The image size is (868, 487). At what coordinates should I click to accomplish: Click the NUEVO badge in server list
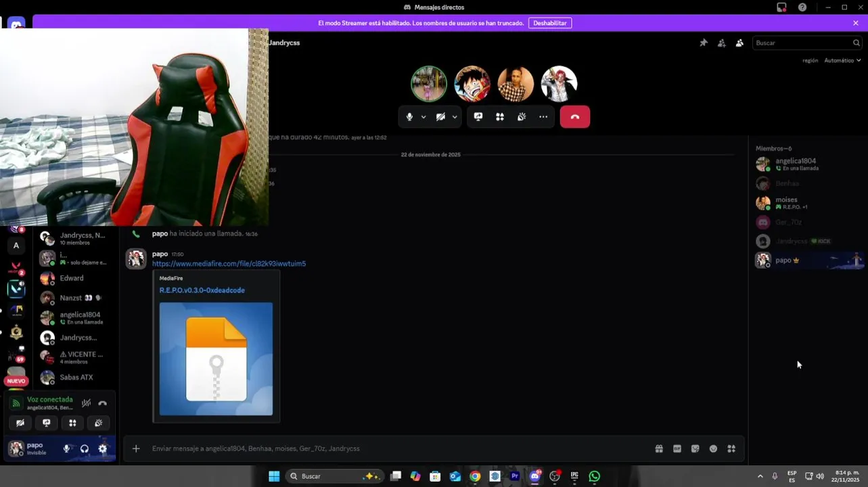pyautogui.click(x=16, y=381)
